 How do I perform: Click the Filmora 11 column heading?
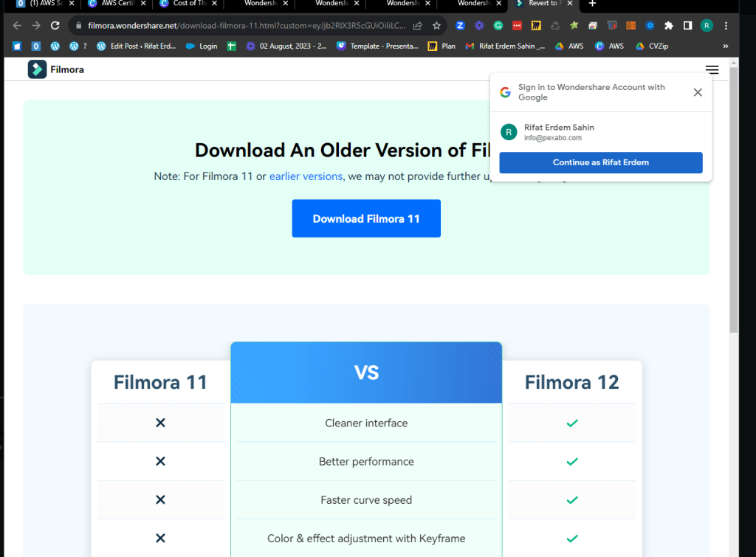160,382
